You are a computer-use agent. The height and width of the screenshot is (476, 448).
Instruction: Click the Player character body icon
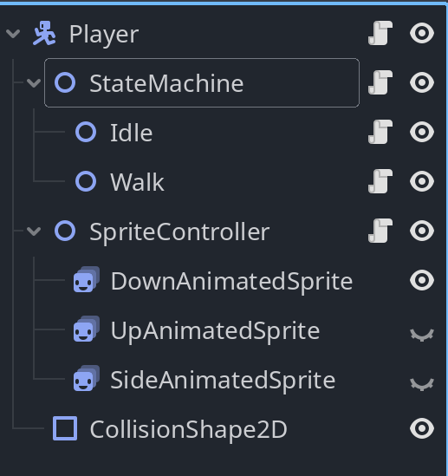[44, 33]
